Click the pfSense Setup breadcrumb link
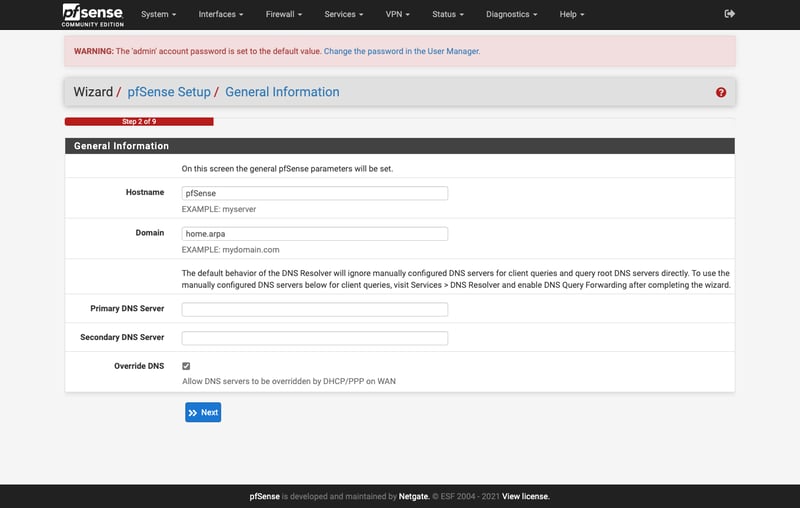 (x=169, y=92)
